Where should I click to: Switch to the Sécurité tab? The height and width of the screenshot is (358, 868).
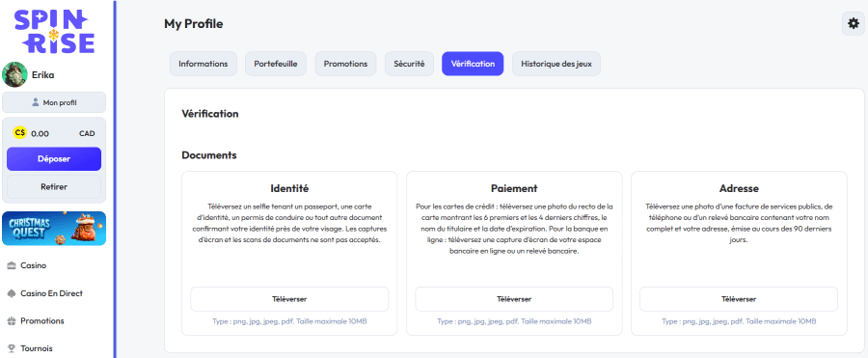click(409, 64)
